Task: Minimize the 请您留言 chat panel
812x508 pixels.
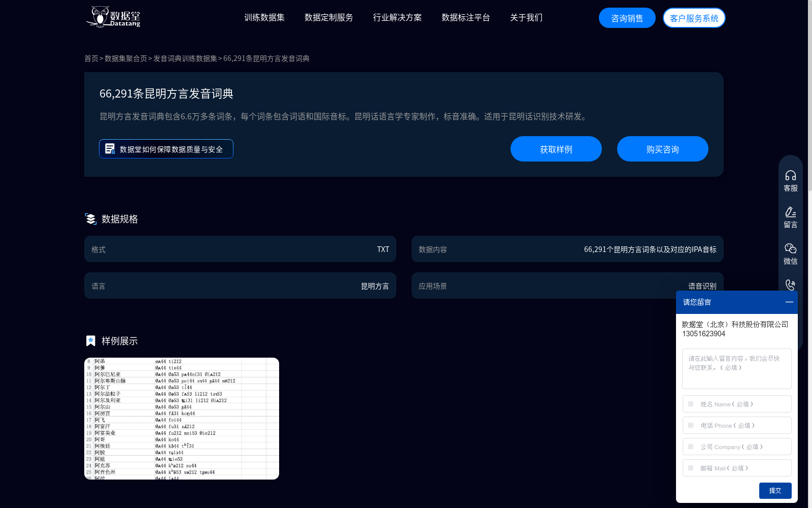Action: click(x=789, y=302)
